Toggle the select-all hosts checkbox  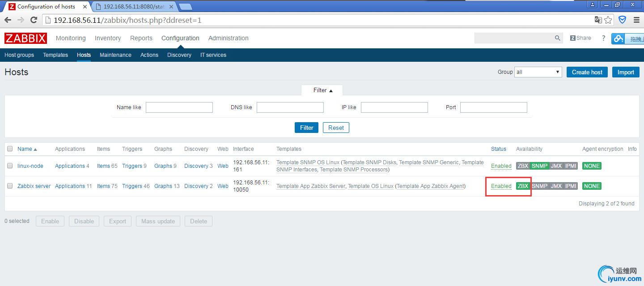[10, 149]
